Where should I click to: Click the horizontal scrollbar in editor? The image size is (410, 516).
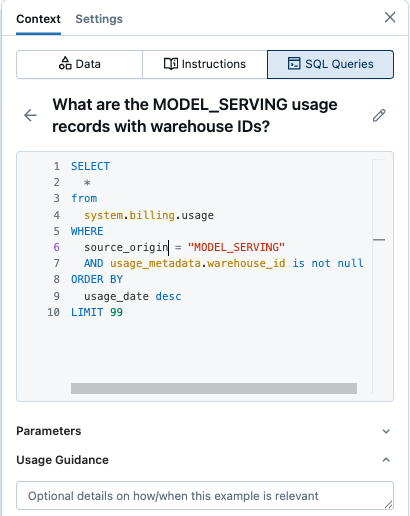click(214, 388)
